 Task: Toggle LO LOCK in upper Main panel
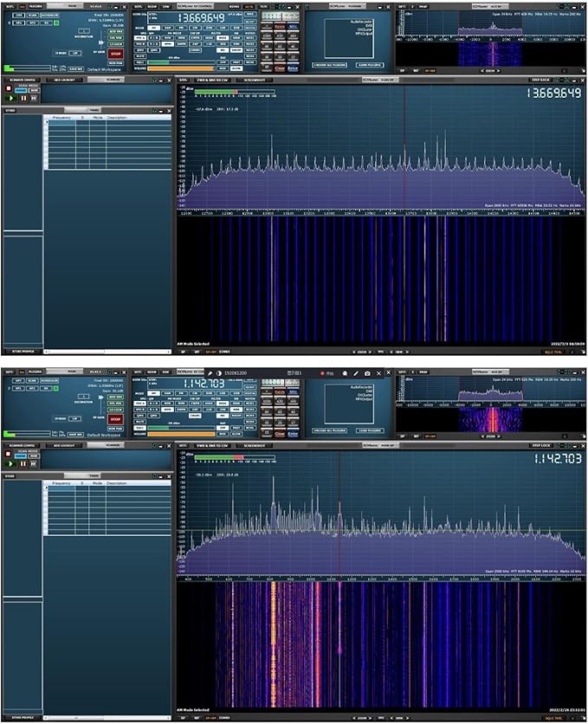point(115,44)
